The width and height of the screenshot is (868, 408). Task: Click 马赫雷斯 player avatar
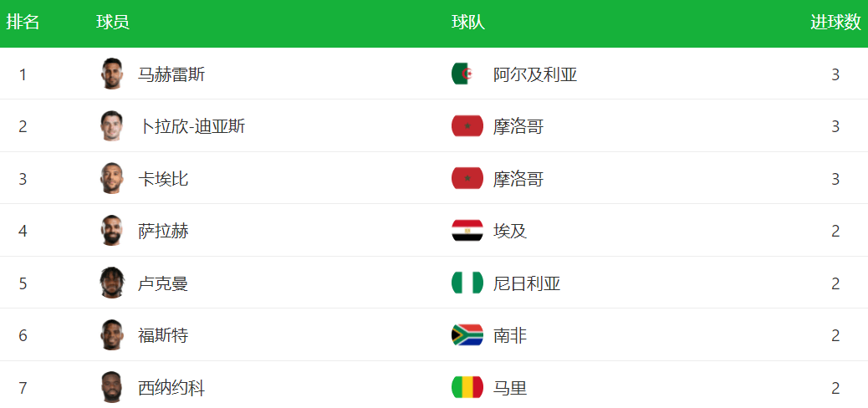pos(111,74)
